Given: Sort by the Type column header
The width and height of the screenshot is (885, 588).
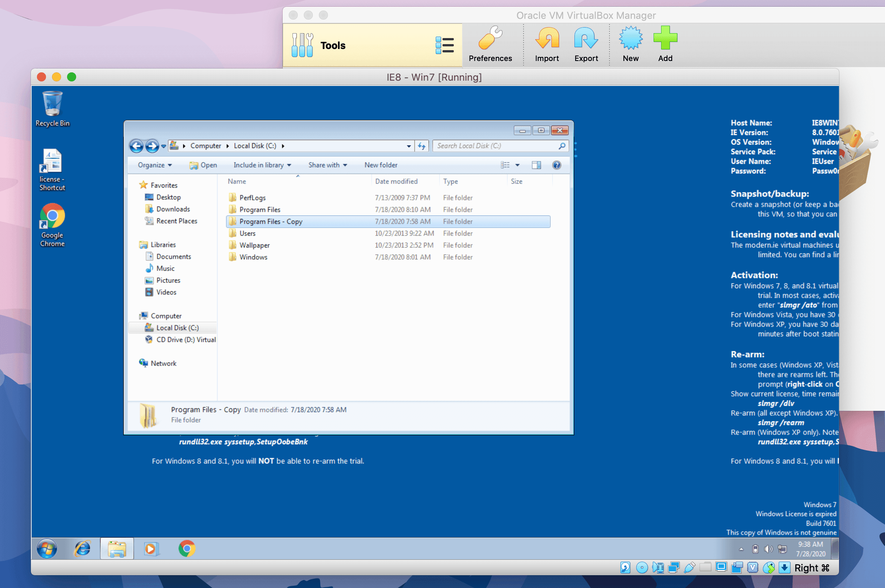Looking at the screenshot, I should [x=473, y=181].
